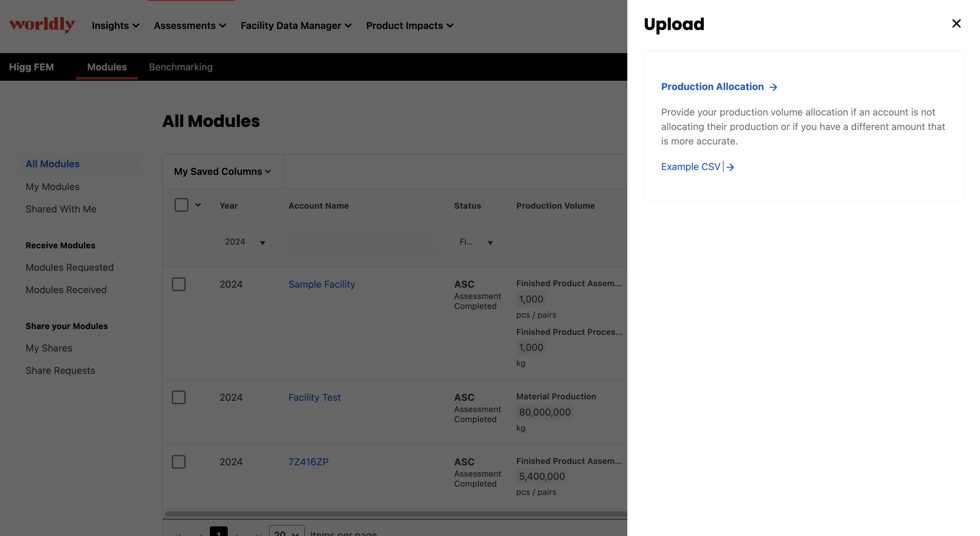The width and height of the screenshot is (980, 536).
Task: Download the Example CSV
Action: pyautogui.click(x=690, y=167)
